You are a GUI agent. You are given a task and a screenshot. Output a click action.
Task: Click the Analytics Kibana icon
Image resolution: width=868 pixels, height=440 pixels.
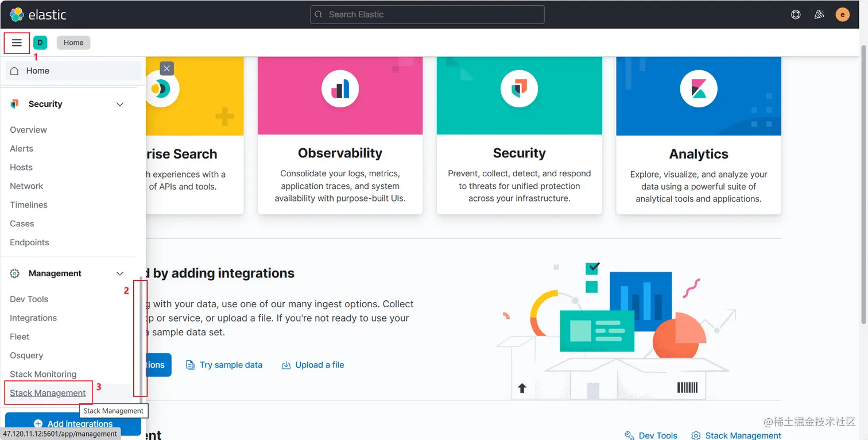point(699,88)
